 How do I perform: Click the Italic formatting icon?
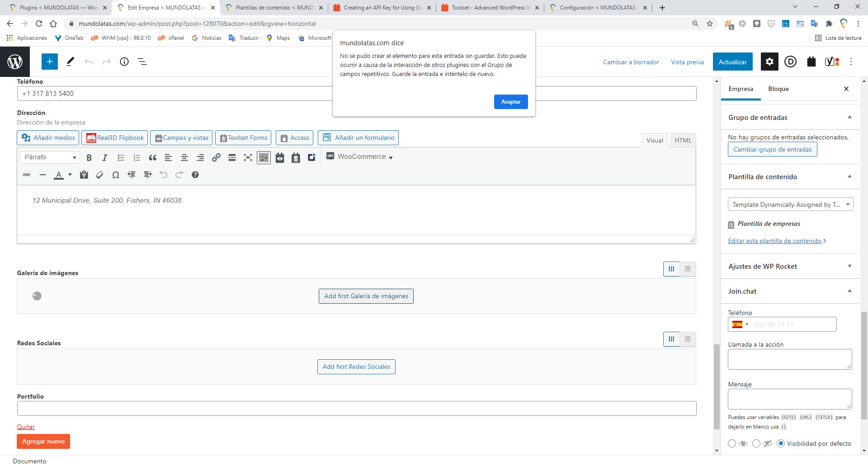(105, 157)
